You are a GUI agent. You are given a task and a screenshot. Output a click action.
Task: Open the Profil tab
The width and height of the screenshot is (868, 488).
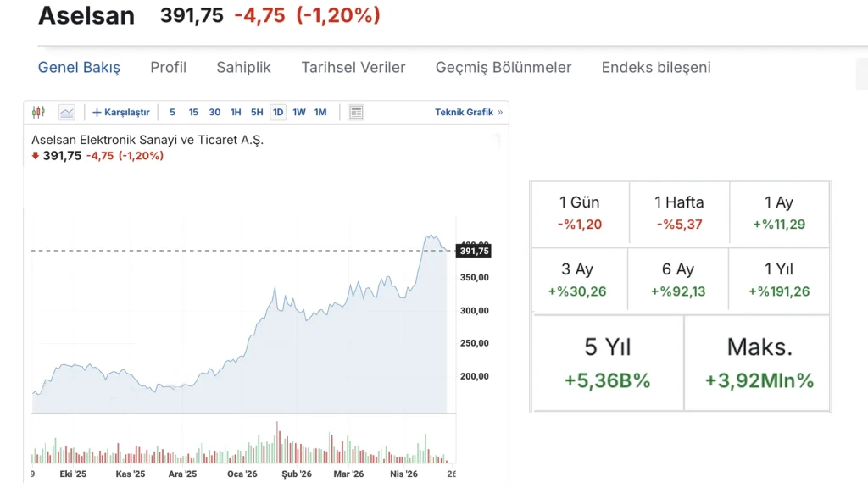pyautogui.click(x=168, y=67)
